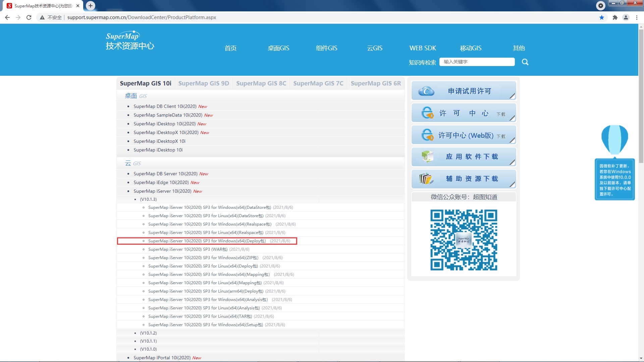Switch to SuperMap GIS 8C tab

pos(261,83)
